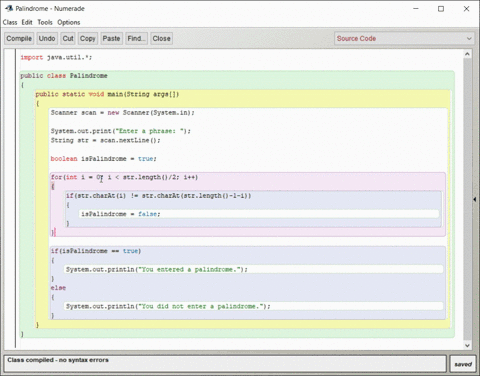Click the 'boolean isPalindrome = true;' line
The width and height of the screenshot is (480, 376).
pyautogui.click(x=103, y=159)
